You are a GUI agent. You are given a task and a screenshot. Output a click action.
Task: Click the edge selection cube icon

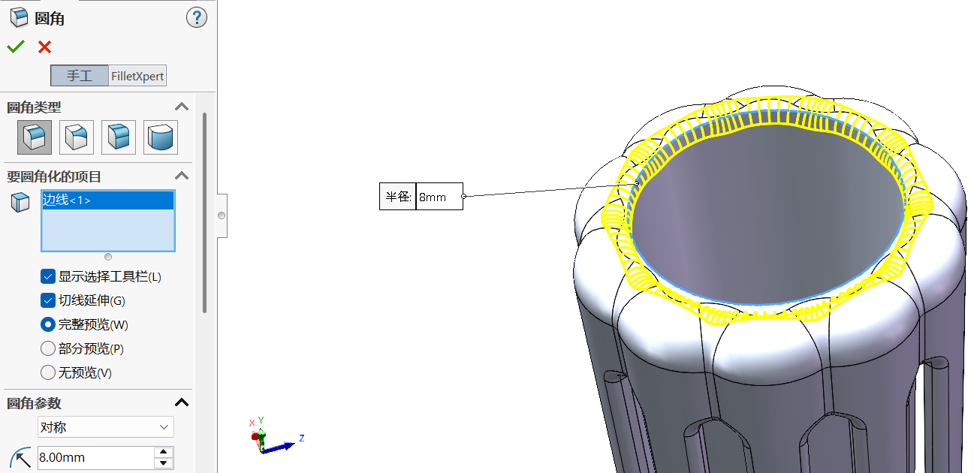[x=20, y=202]
